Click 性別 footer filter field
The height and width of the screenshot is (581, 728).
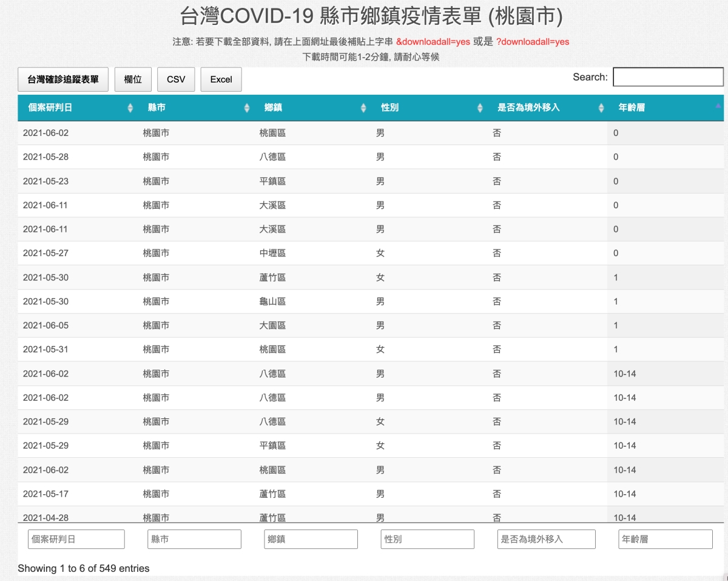point(427,539)
